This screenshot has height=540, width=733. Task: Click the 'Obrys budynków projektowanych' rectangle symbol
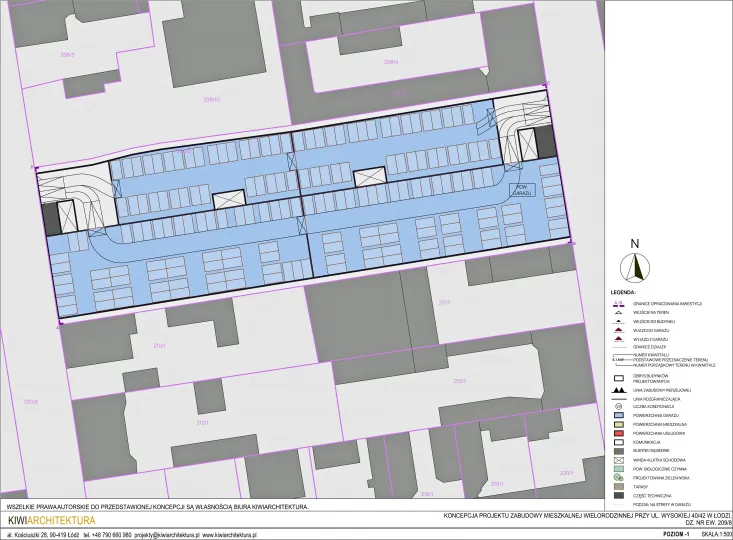pyautogui.click(x=618, y=379)
